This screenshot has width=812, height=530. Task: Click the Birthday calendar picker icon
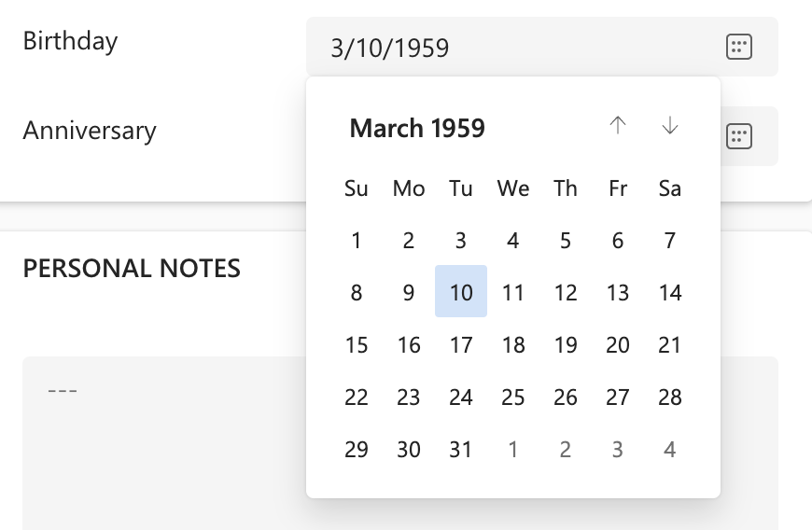pyautogui.click(x=739, y=47)
